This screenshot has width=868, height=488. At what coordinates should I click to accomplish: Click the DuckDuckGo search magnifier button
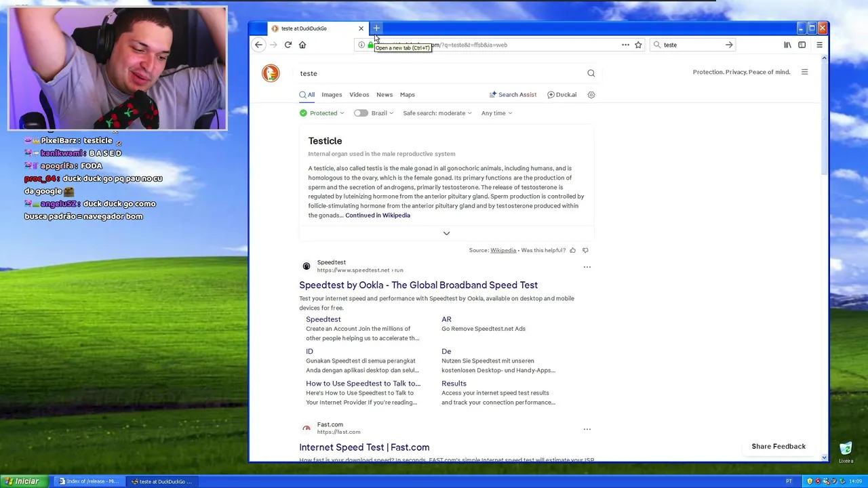[591, 73]
